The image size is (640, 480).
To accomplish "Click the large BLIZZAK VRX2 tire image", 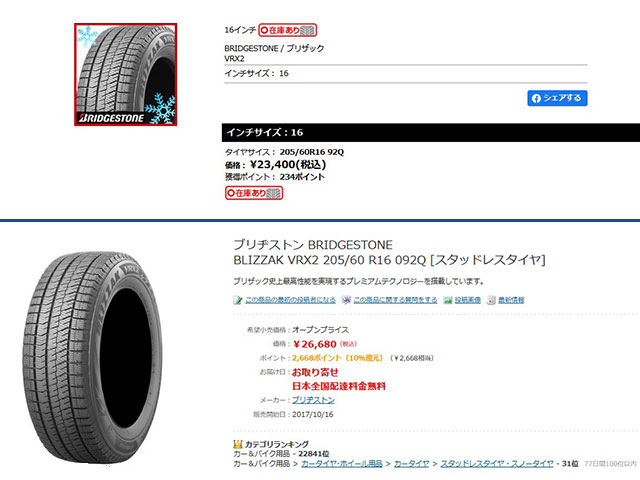I will [93, 358].
